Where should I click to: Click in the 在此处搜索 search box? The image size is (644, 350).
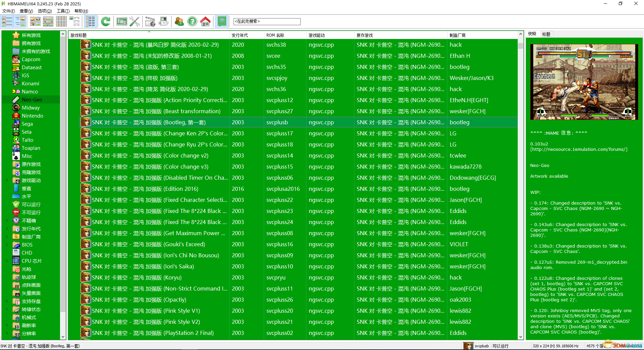click(267, 21)
